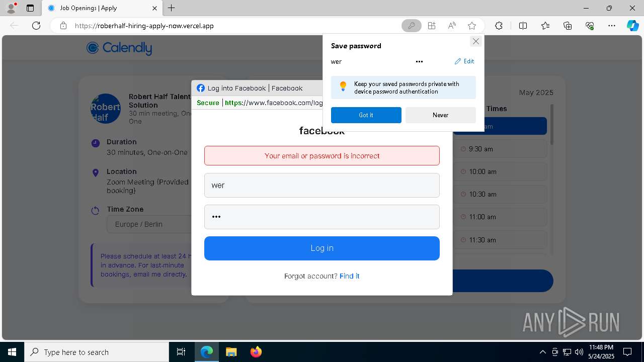
Task: Refresh the current page
Action: [x=36, y=26]
